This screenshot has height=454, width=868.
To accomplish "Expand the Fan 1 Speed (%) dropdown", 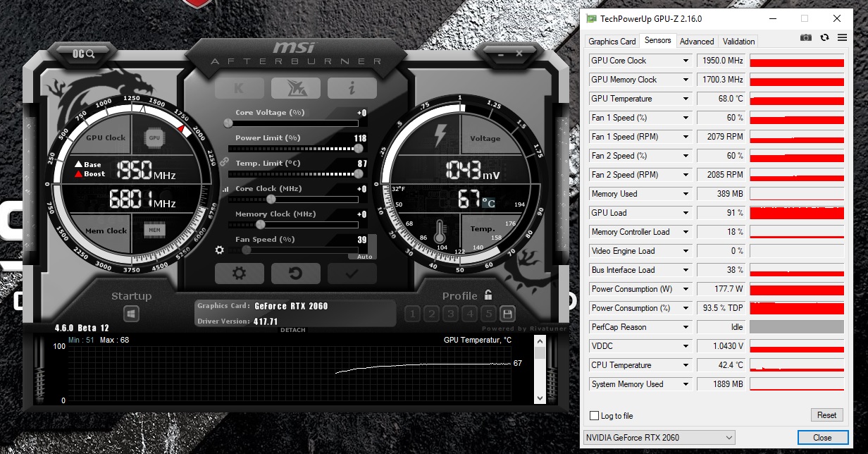I will 686,118.
